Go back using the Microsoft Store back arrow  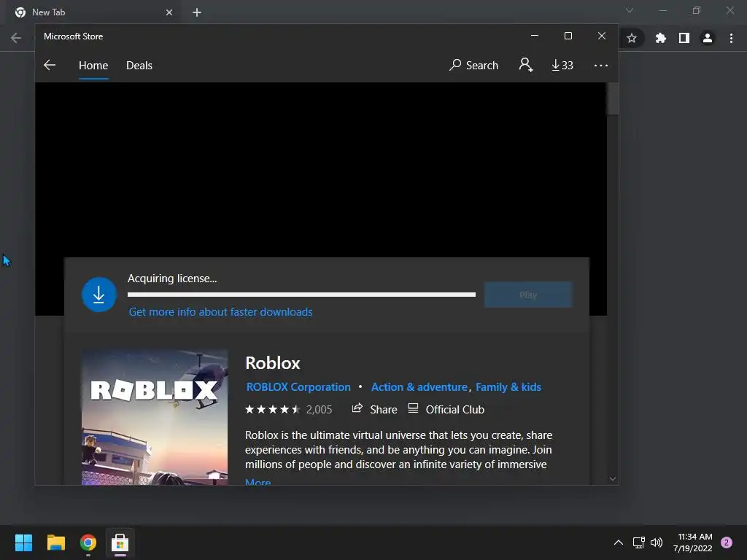pos(50,65)
